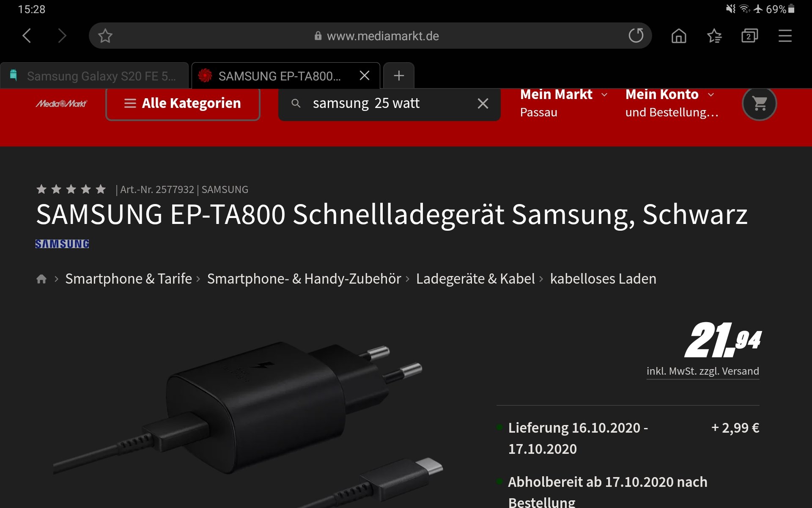Image resolution: width=812 pixels, height=508 pixels.
Task: Click the MediaMarkt logo
Action: (61, 103)
